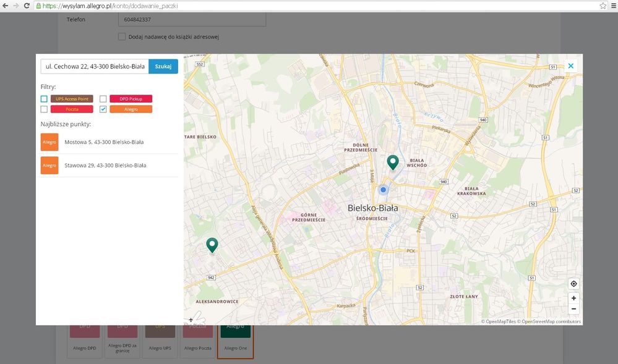
Task: Click the Piekarska street label
Action: coord(441,129)
